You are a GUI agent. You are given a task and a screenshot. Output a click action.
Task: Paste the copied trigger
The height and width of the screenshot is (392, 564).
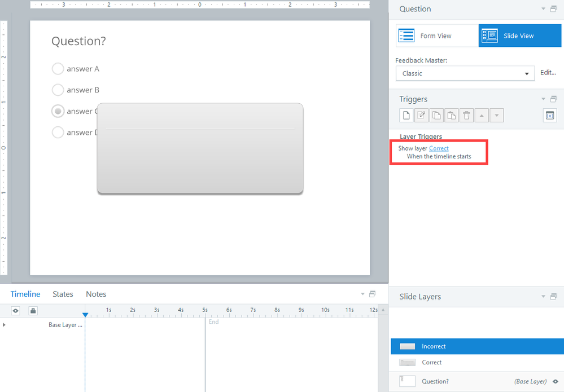pyautogui.click(x=452, y=115)
